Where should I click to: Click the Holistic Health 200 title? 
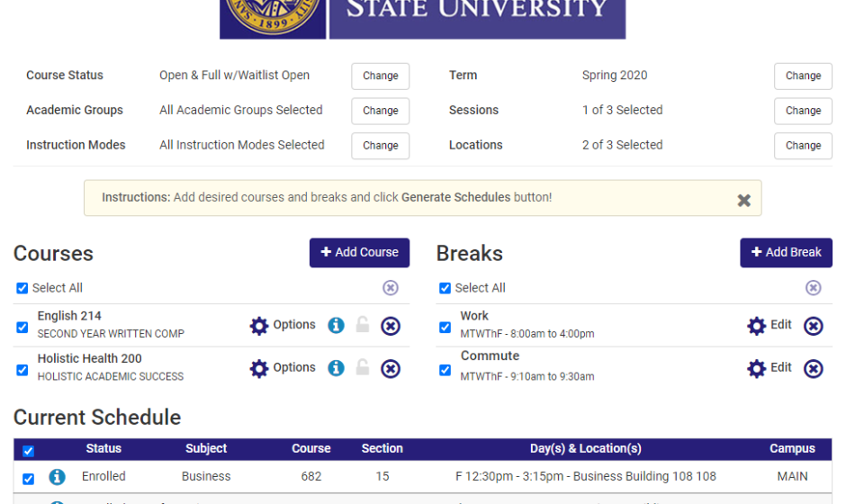coord(90,358)
